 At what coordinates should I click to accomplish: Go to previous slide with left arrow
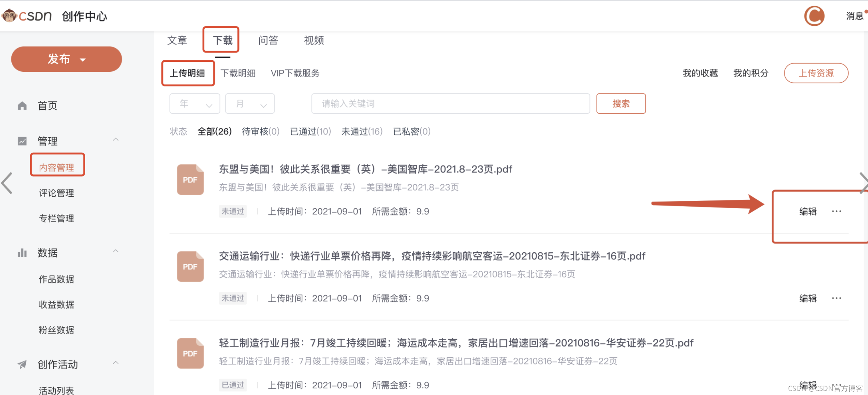[x=7, y=183]
